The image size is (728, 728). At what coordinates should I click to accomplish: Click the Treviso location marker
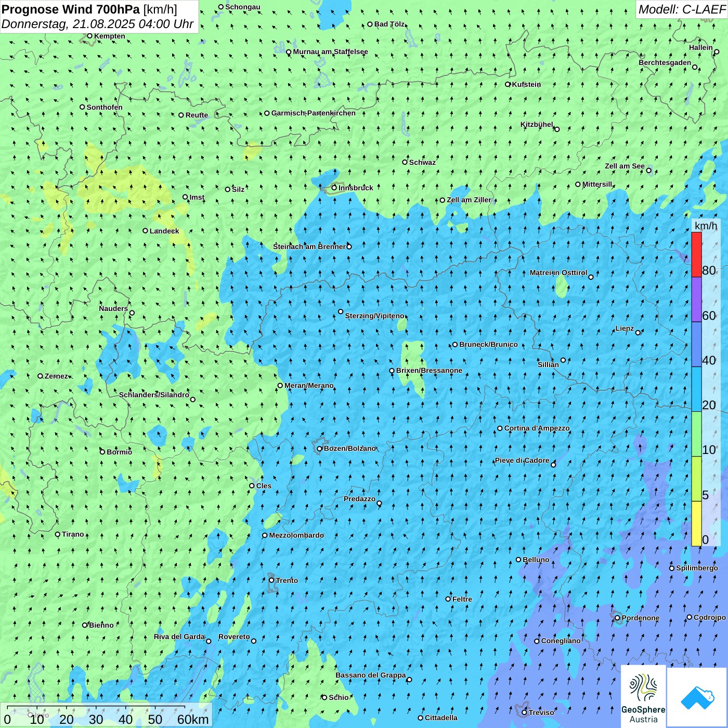coord(525,712)
